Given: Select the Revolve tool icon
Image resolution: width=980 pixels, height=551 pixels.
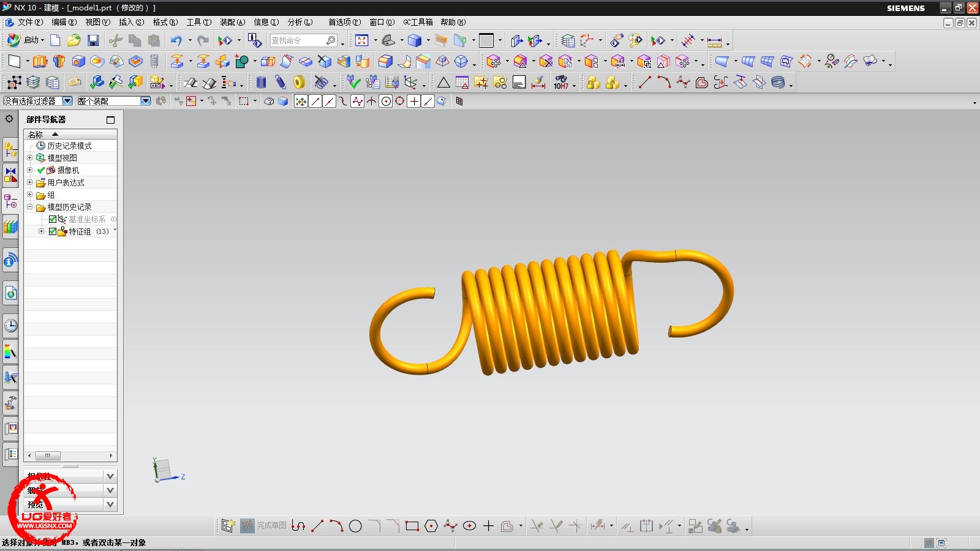Looking at the screenshot, I should (x=59, y=61).
